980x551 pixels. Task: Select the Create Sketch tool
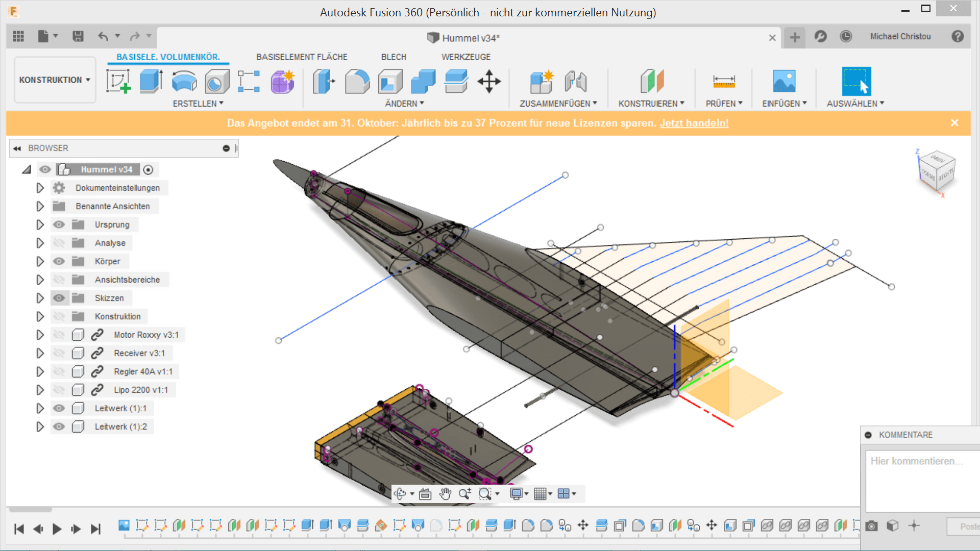118,82
